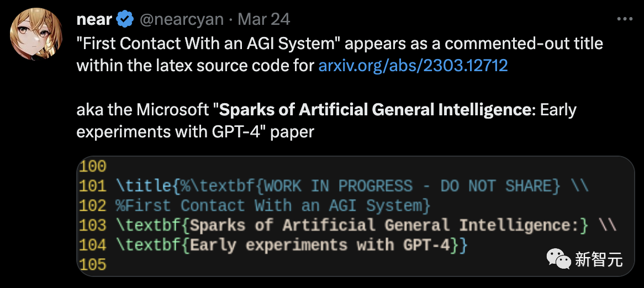Click line 103 Sparks of Artificial General Intelligence code
Viewport: 644px width, 288px height.
[366, 225]
